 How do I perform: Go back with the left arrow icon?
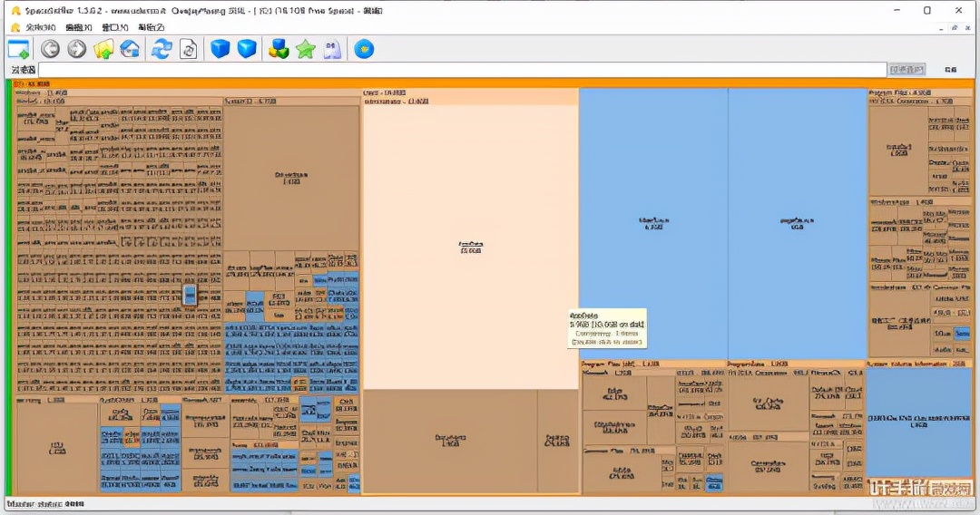[51, 49]
